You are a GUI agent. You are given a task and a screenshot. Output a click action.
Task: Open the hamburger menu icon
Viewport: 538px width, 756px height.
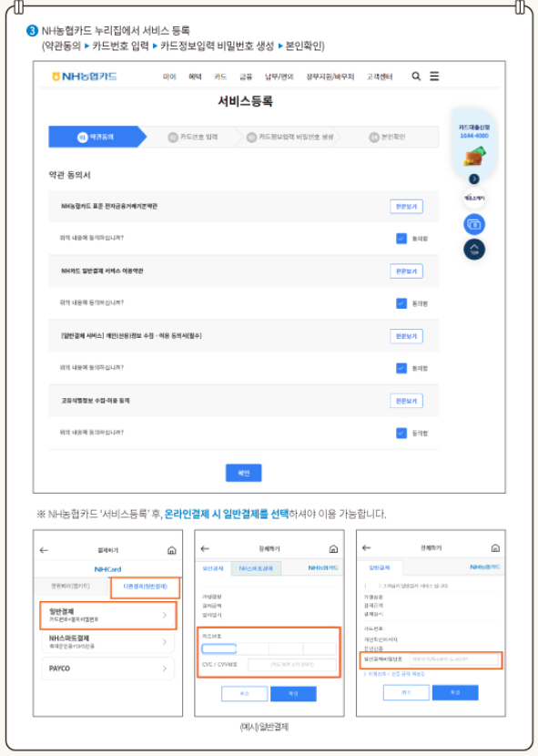434,77
